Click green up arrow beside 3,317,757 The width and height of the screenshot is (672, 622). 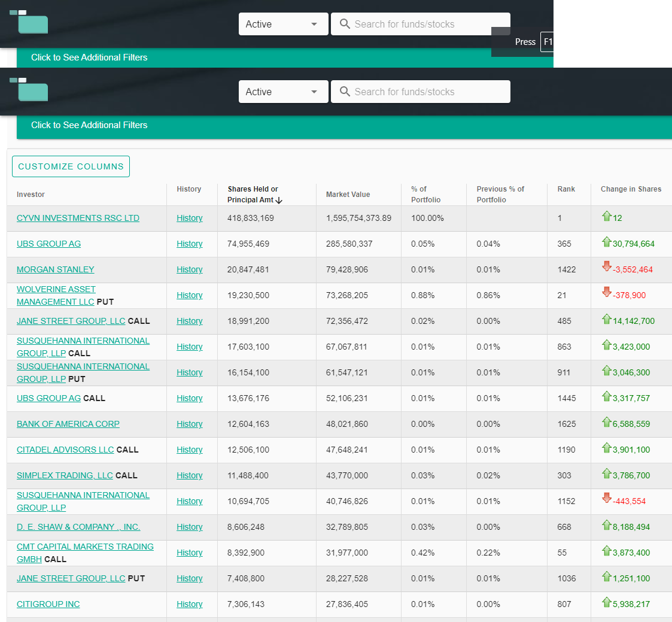pos(606,396)
